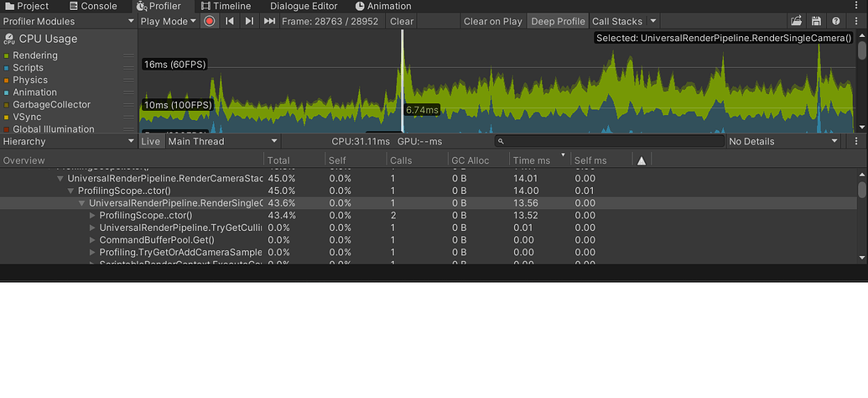Toggle the Live view button

(x=151, y=141)
